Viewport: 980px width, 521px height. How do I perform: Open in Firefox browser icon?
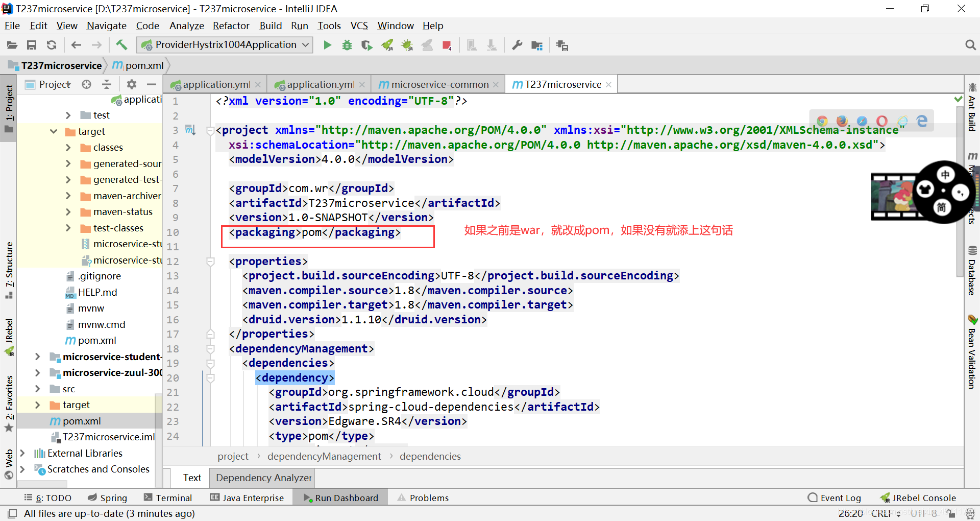[842, 121]
